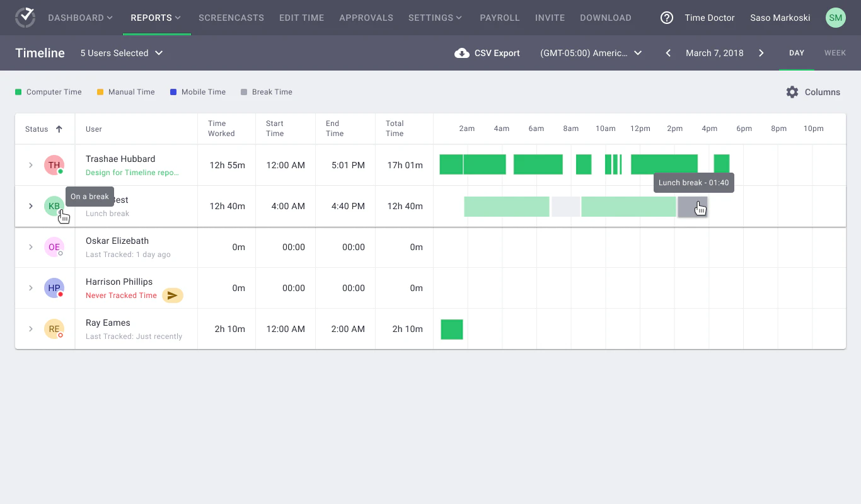Viewport: 861px width, 504px height.
Task: Open the 5 Users Selected dropdown
Action: [122, 53]
